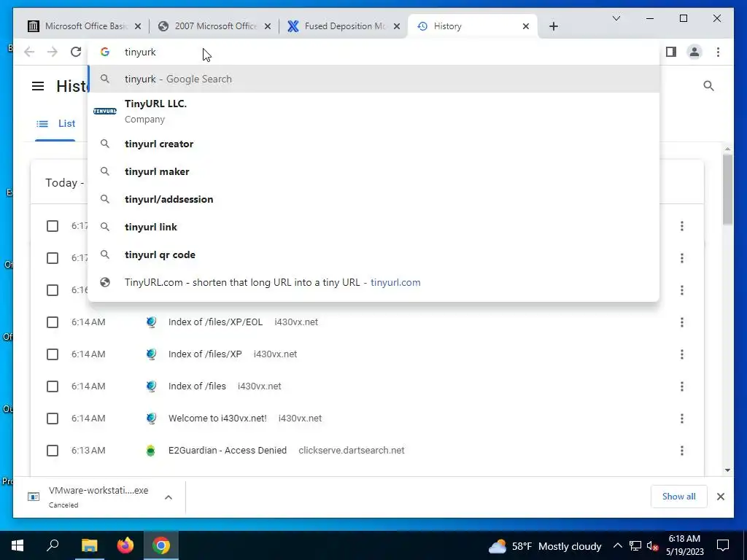Open the side panel icon in the toolbar
This screenshot has height=560, width=747.
[x=671, y=52]
